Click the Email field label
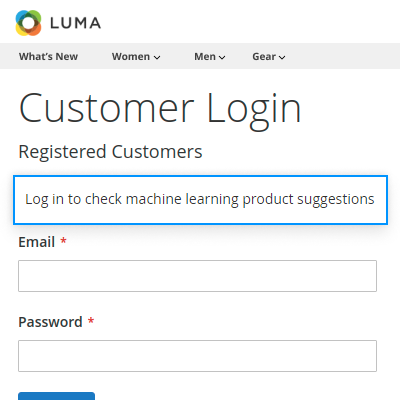This screenshot has height=400, width=400. (x=37, y=242)
